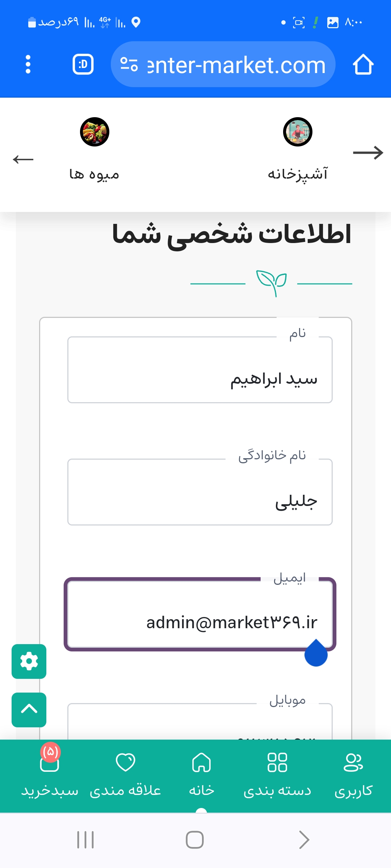Open the browser tab switcher
This screenshot has height=868, width=391.
tap(83, 64)
